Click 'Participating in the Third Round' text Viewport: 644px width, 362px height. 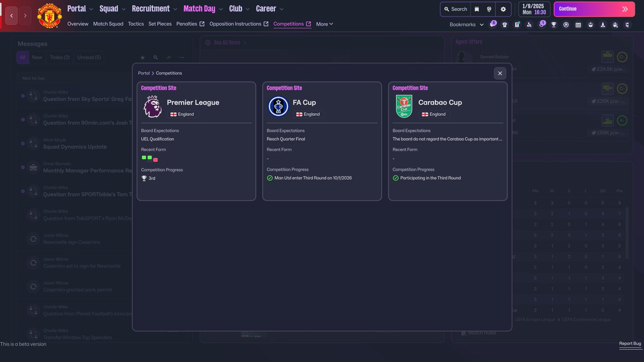click(430, 178)
